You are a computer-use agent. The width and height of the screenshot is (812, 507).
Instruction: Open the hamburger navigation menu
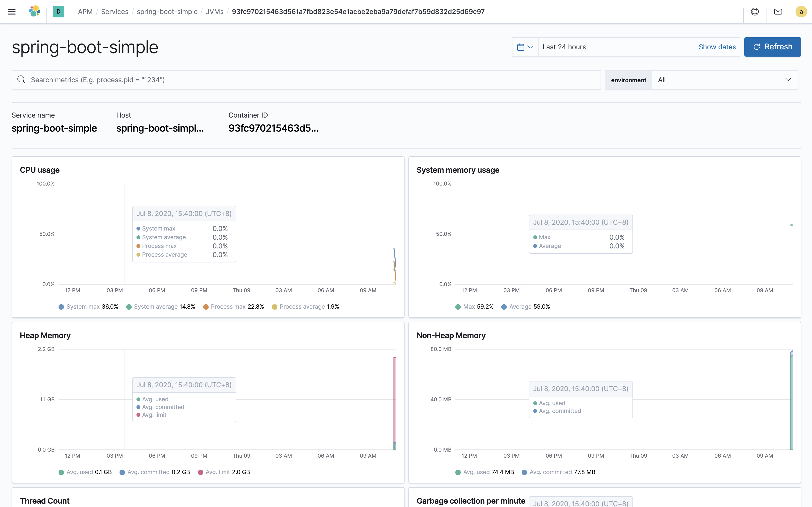[11, 12]
